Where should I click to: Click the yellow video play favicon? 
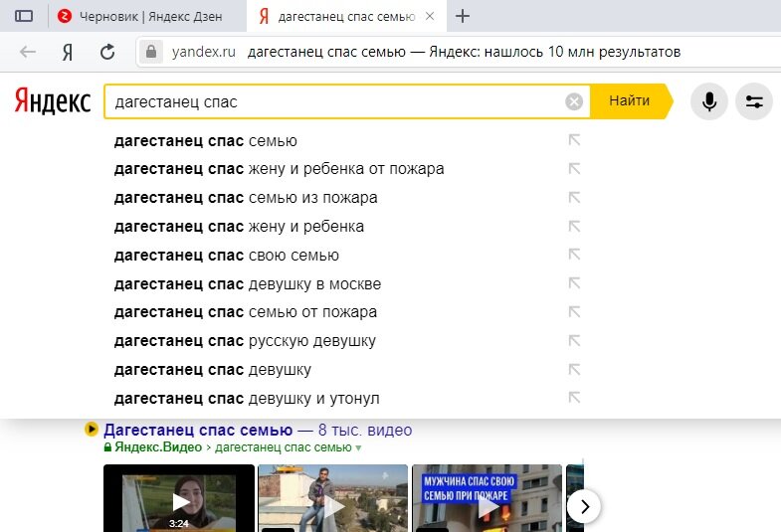click(x=92, y=429)
